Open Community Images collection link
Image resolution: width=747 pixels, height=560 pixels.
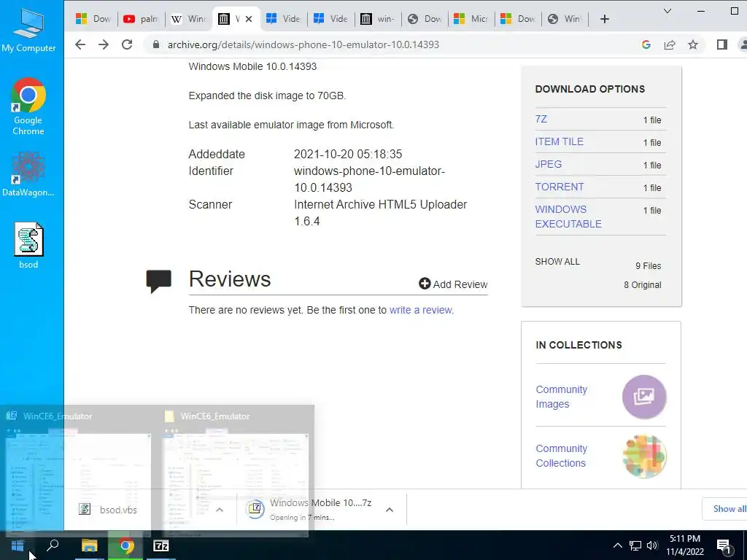(561, 397)
